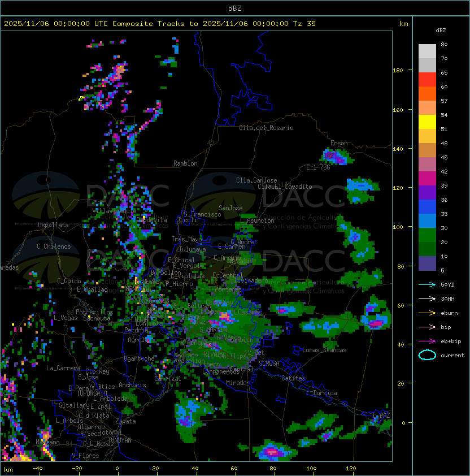Click the 'Catitas' place label
470x476 pixels.
click(x=293, y=378)
